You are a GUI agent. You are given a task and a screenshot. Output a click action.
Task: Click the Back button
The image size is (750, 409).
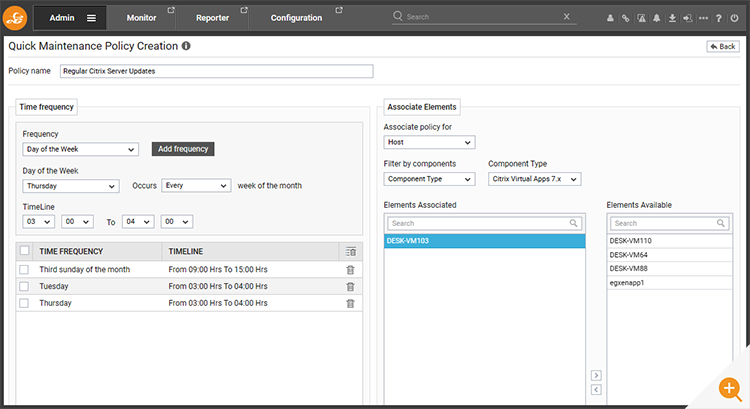tap(723, 46)
